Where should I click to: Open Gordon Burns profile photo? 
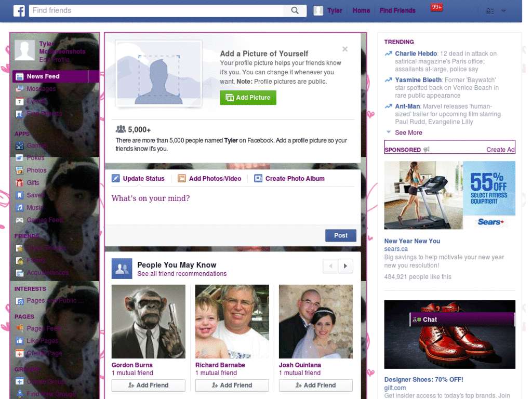pyautogui.click(x=148, y=322)
